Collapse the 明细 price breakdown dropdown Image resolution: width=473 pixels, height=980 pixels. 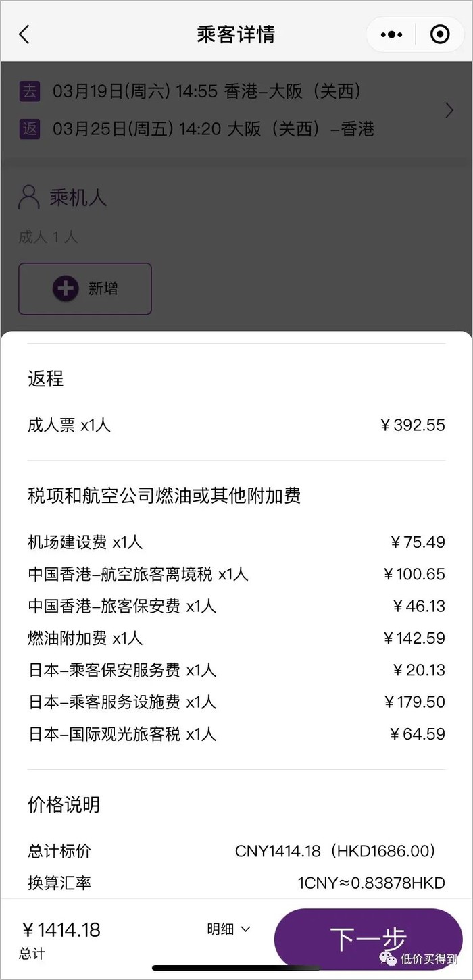(x=228, y=929)
